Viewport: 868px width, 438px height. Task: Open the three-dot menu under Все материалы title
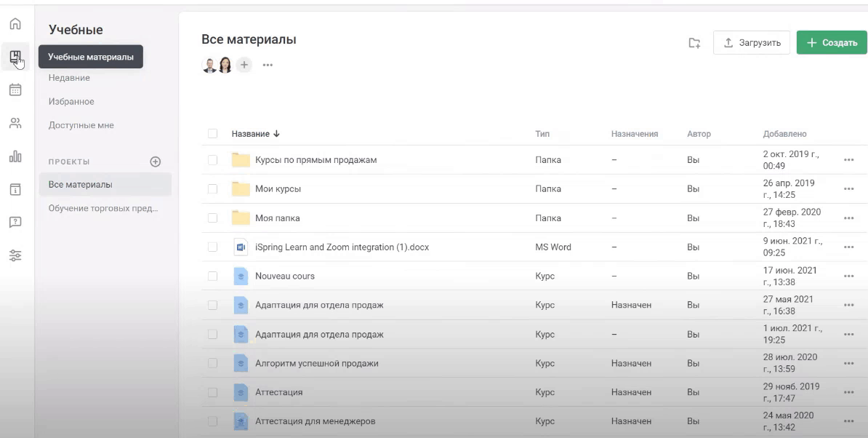pos(268,65)
